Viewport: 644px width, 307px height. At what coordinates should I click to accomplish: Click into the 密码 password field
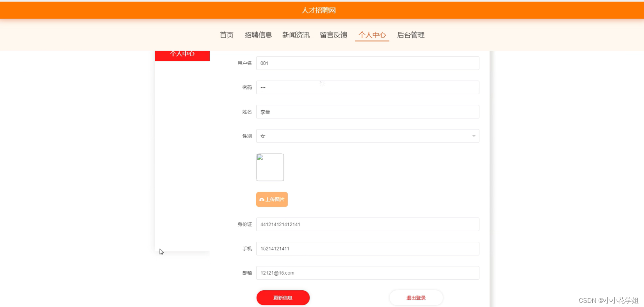368,87
